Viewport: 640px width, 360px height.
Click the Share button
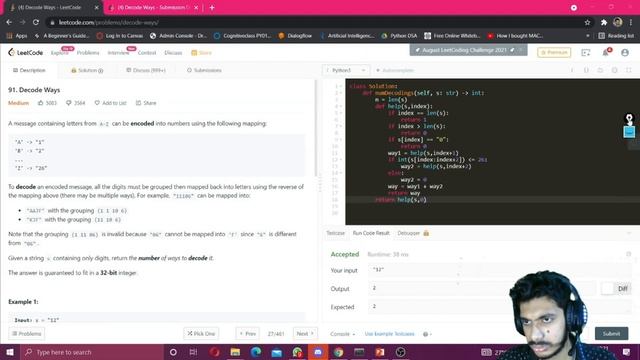click(146, 103)
